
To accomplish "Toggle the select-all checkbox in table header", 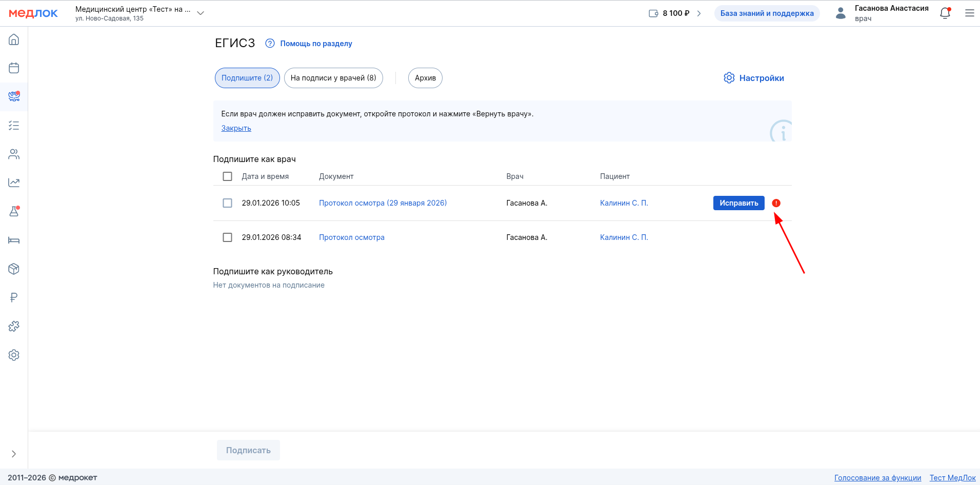I will [x=227, y=176].
